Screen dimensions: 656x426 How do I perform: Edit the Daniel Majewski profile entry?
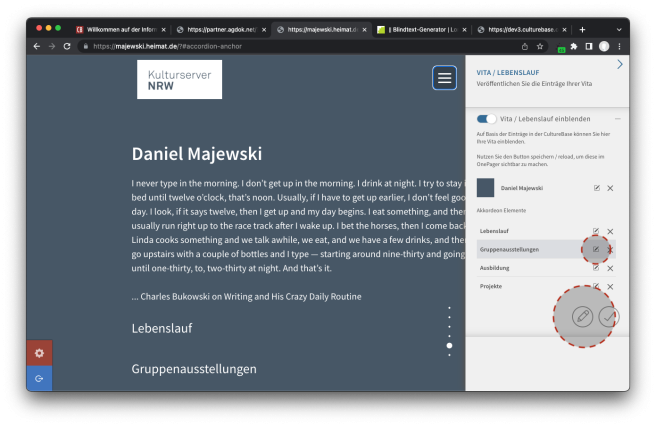click(x=596, y=188)
